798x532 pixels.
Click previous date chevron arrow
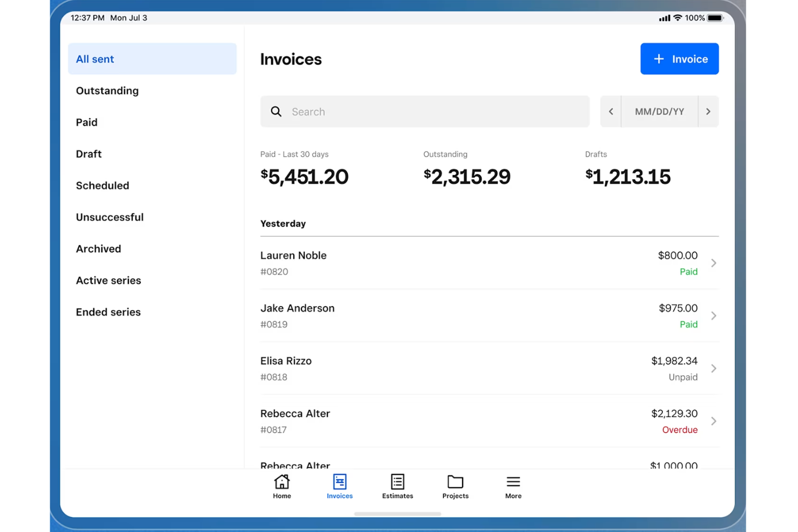point(610,112)
